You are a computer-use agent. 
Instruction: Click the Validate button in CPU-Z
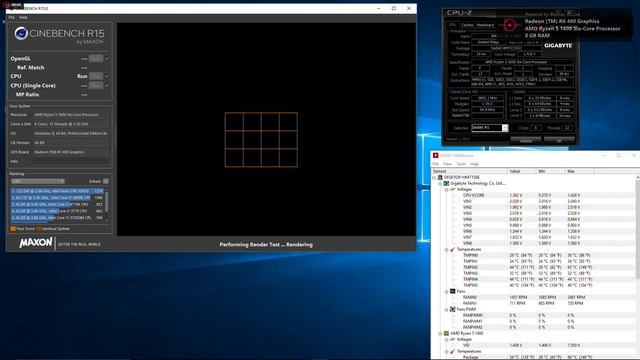pyautogui.click(x=526, y=140)
